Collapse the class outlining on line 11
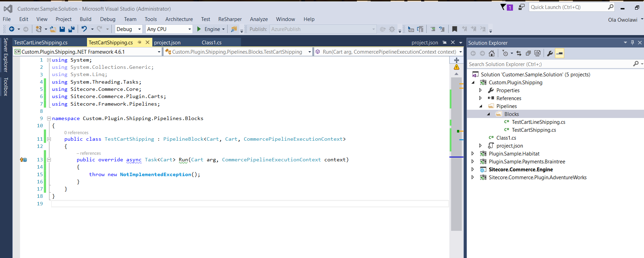Image resolution: width=644 pixels, height=258 pixels. click(x=49, y=139)
